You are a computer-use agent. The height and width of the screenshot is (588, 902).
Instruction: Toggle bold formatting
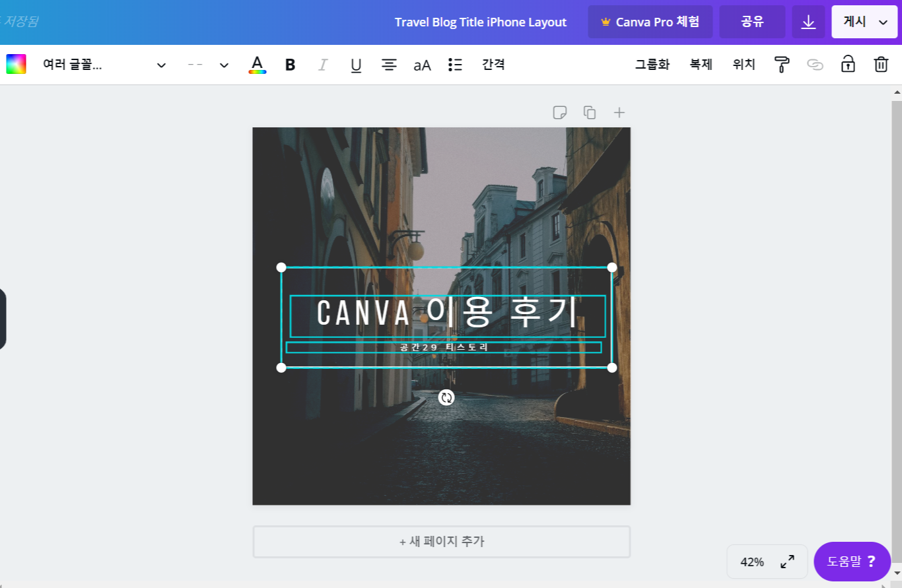290,65
